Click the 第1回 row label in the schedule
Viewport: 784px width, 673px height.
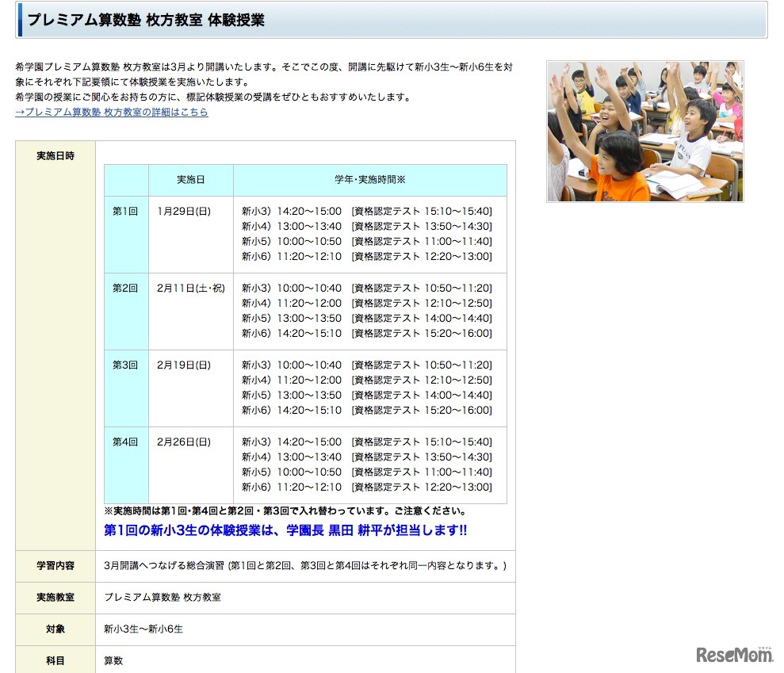click(125, 209)
